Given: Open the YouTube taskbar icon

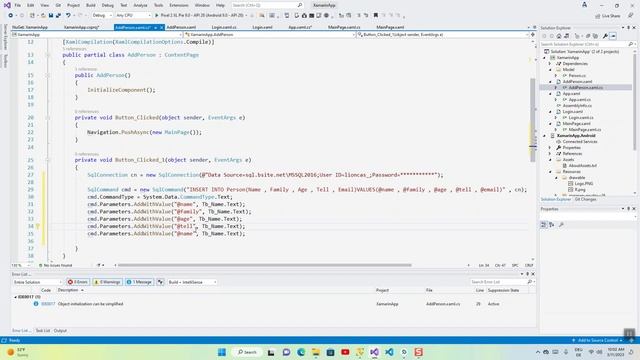Looking at the screenshot, I should [x=345, y=352].
